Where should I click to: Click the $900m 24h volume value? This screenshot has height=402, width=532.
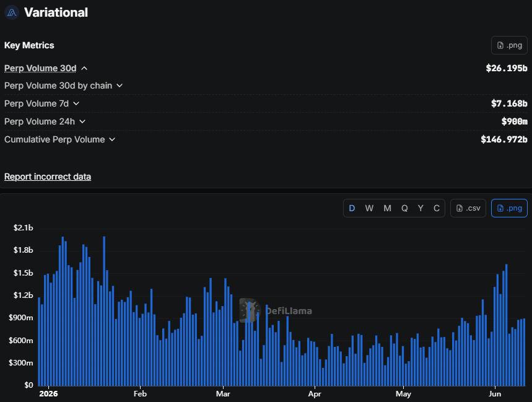[x=515, y=121]
